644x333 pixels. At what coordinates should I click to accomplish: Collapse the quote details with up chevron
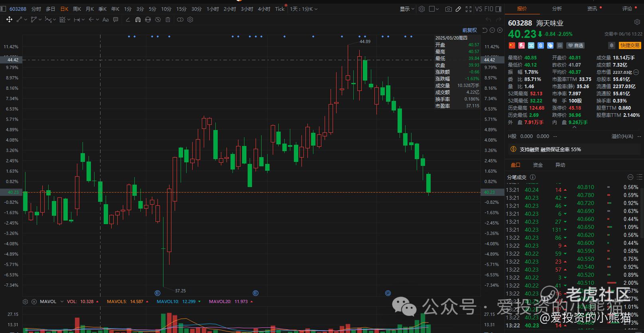point(574,128)
